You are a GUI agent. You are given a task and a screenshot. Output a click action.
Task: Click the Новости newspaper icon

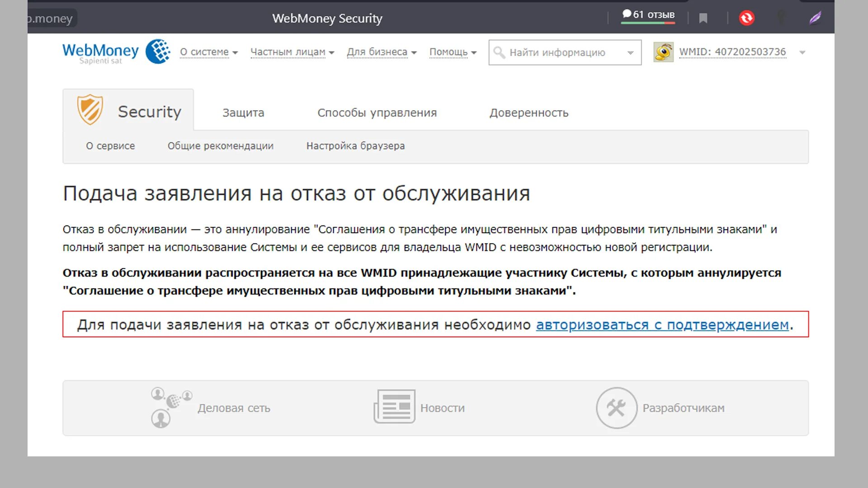coord(394,407)
